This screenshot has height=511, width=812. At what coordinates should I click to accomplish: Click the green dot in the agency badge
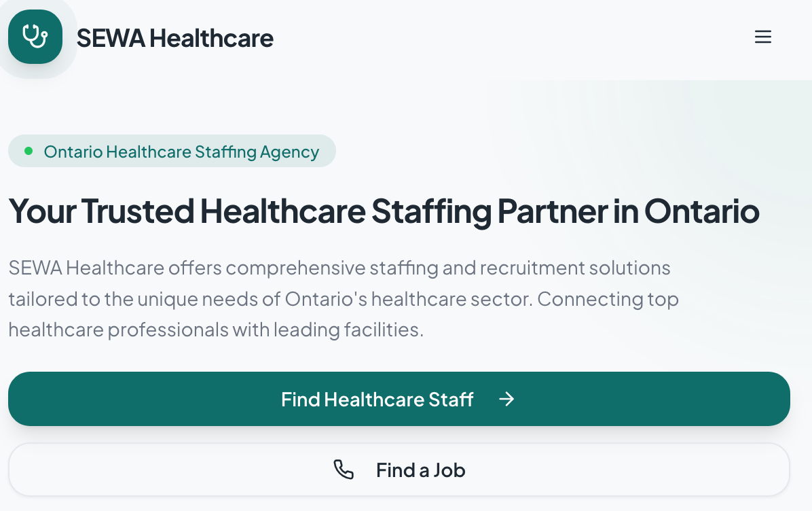[29, 151]
